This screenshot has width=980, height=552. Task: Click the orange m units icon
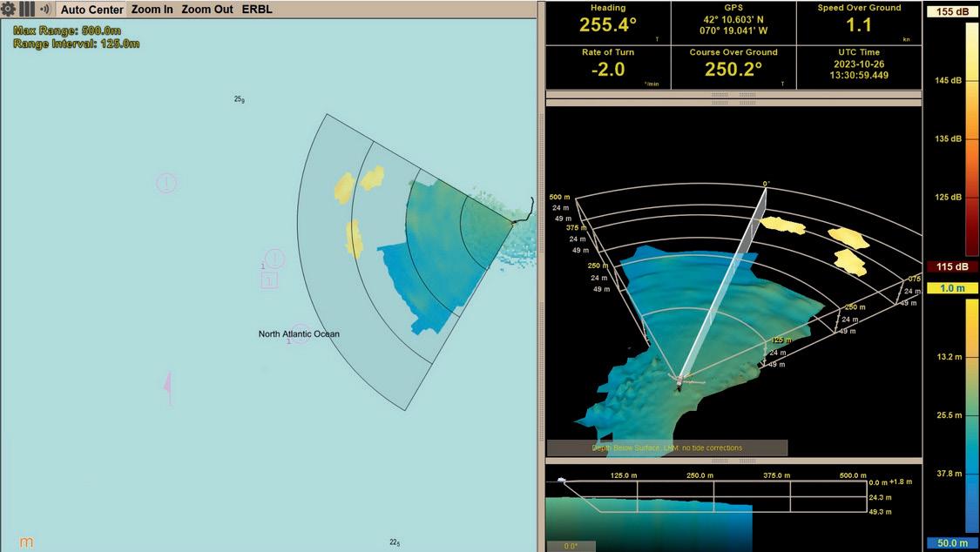26,542
